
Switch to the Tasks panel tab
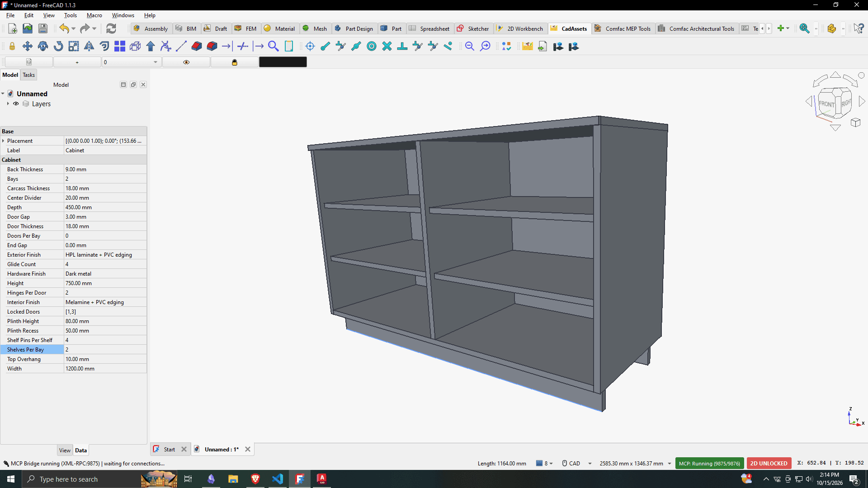[x=28, y=75]
